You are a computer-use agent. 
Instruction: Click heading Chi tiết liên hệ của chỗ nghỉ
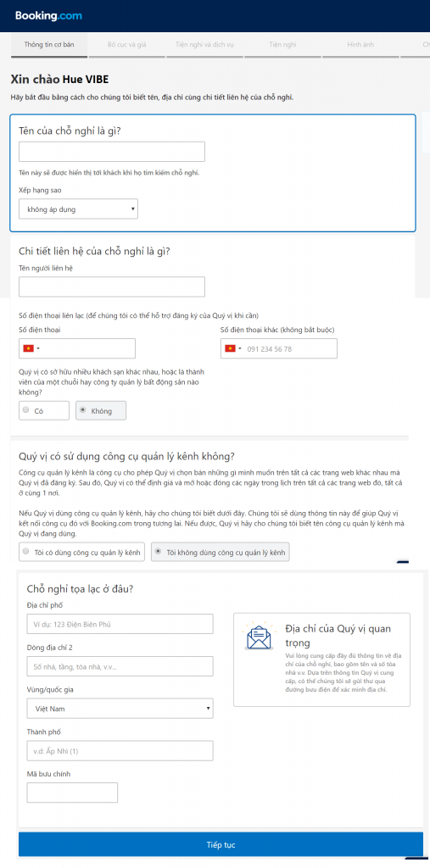coord(94,251)
